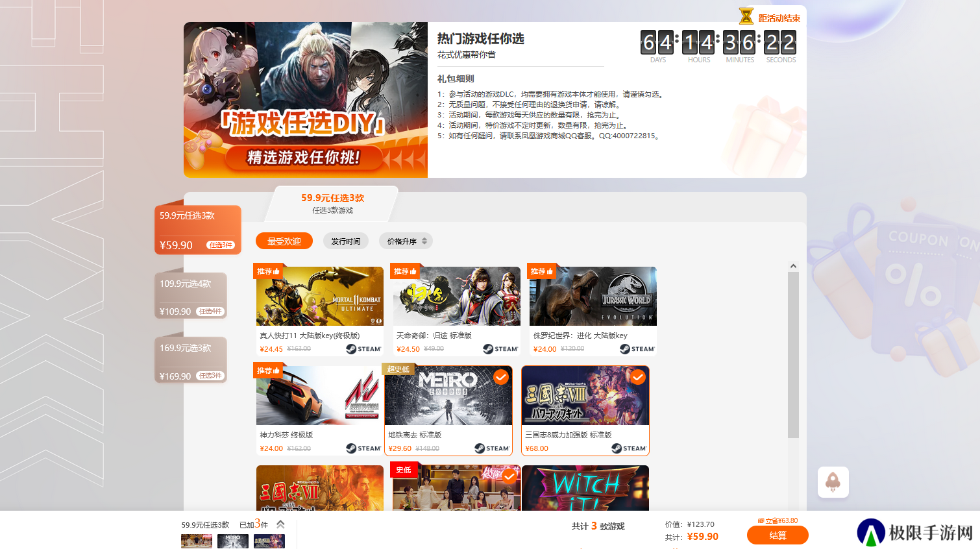The image size is (980, 549).
Task: Click title 地铁离去 标准版
Action: [x=415, y=435]
